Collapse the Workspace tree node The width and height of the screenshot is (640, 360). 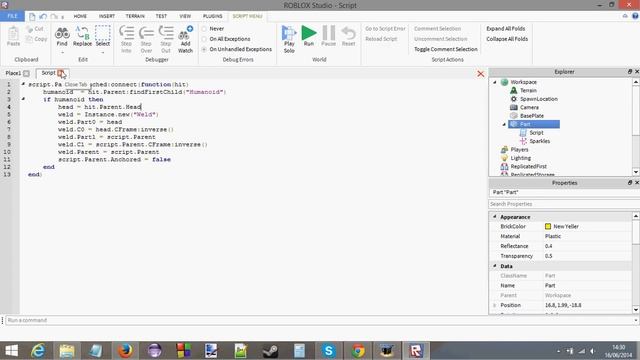click(495, 82)
